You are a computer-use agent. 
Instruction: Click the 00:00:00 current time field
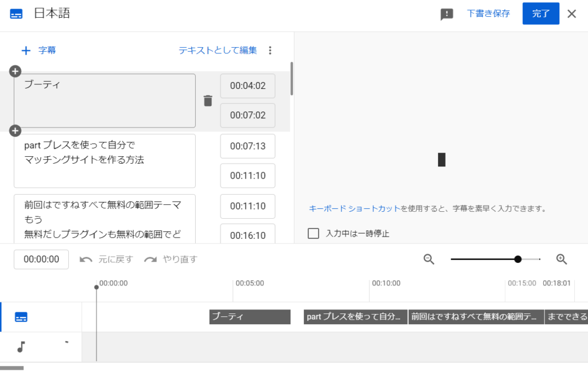pyautogui.click(x=41, y=259)
